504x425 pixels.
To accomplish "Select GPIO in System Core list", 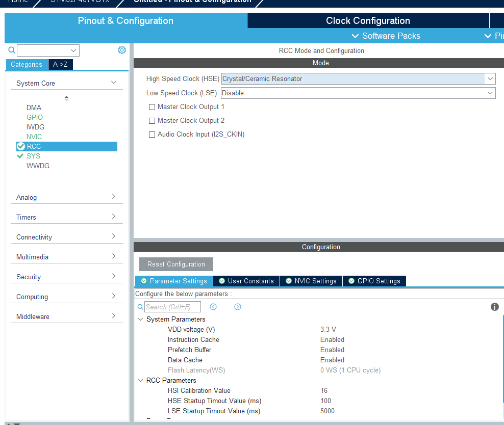I will [x=35, y=118].
